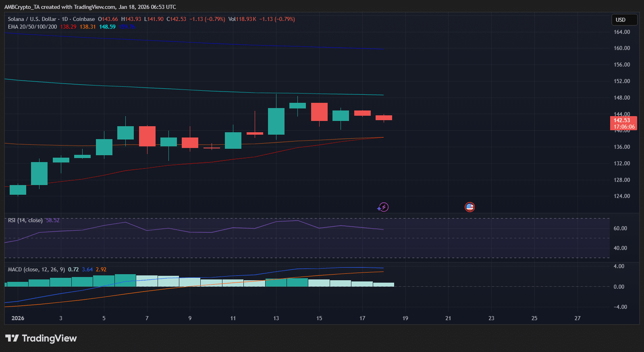The height and width of the screenshot is (352, 644).
Task: Open the USD currency selector
Action: (624, 20)
